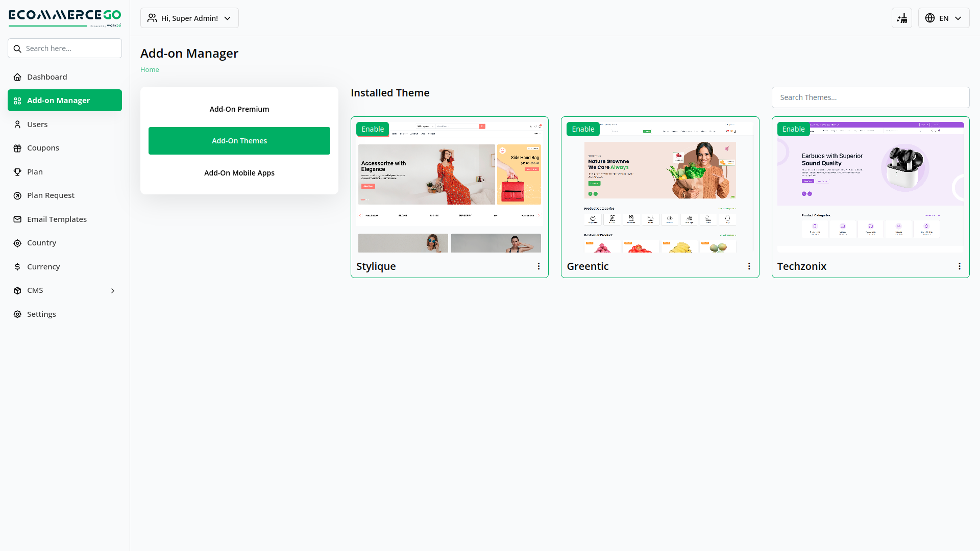Open the Dashboard sidebar icon
Image resolution: width=980 pixels, height=551 pixels.
pyautogui.click(x=17, y=77)
